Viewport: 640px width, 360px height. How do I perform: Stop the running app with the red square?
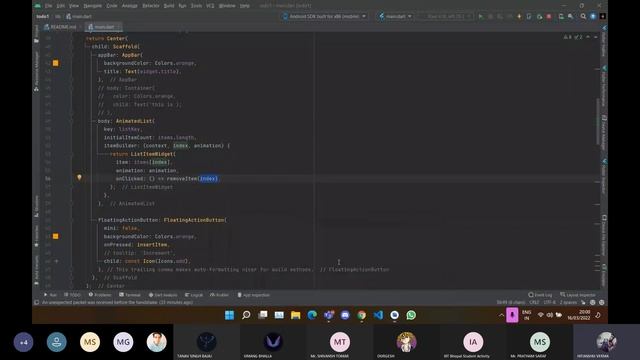(x=549, y=16)
